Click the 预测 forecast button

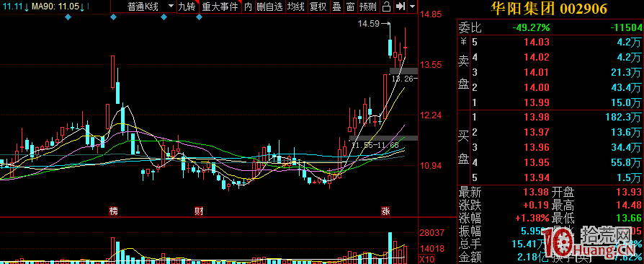pyautogui.click(x=367, y=6)
